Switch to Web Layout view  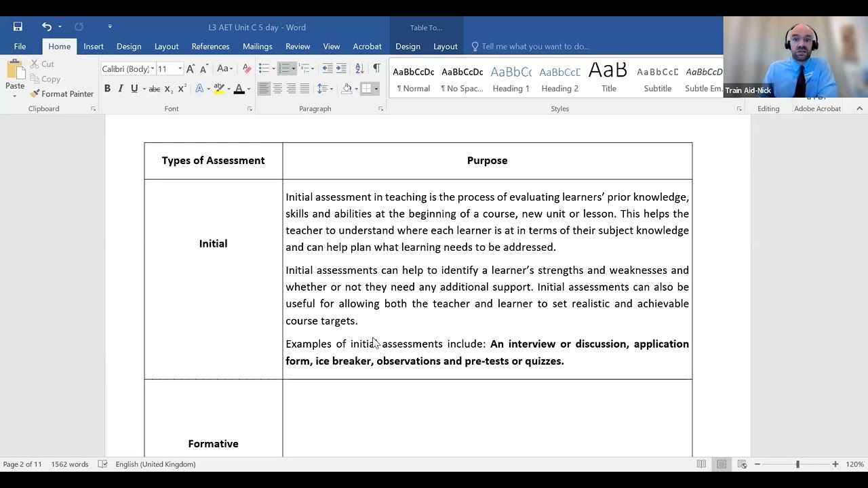[742, 464]
